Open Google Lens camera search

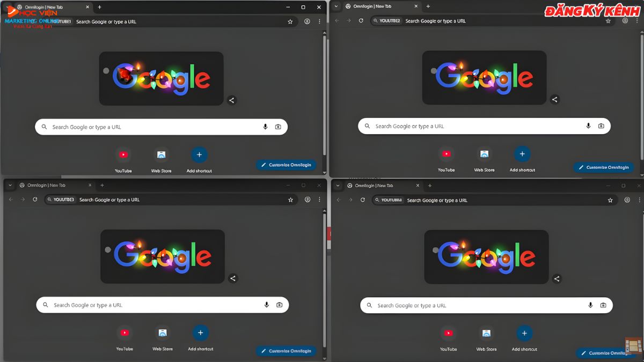[278, 127]
